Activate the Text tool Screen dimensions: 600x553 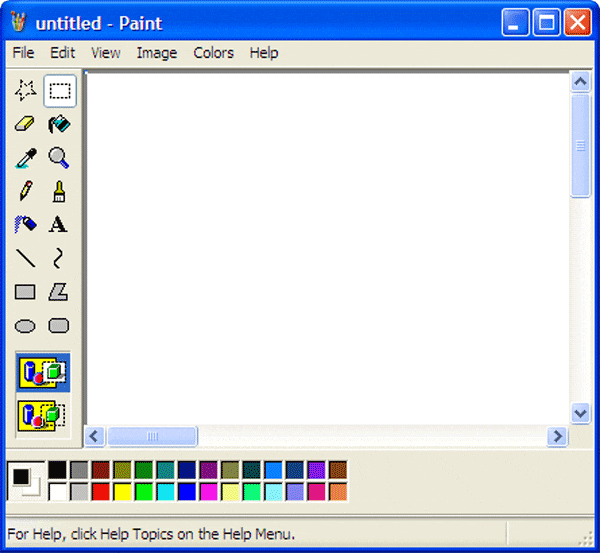[x=59, y=225]
